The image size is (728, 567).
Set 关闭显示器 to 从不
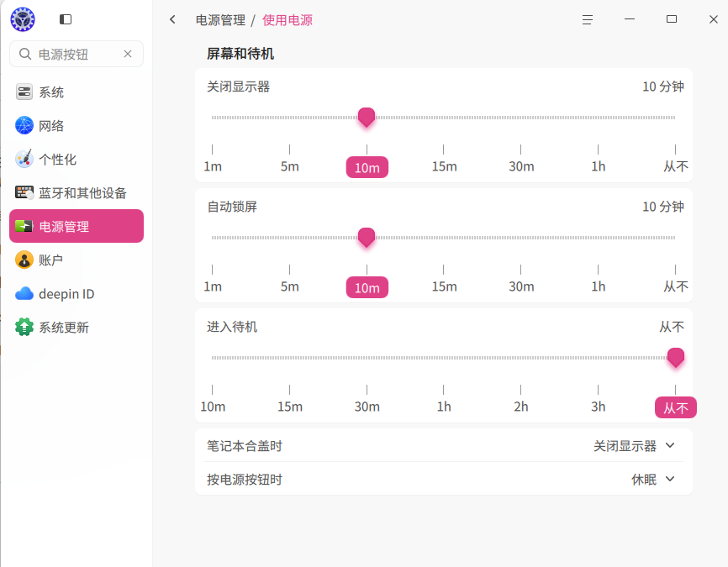click(676, 166)
